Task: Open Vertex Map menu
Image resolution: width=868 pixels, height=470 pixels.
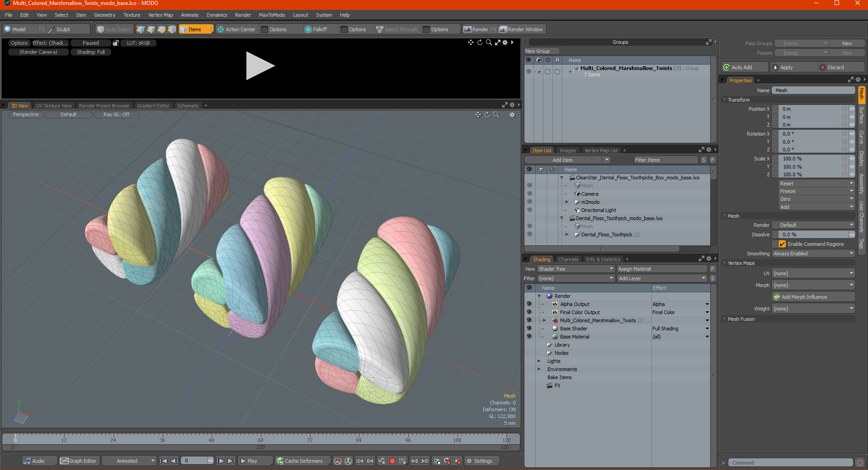Action: coord(160,15)
